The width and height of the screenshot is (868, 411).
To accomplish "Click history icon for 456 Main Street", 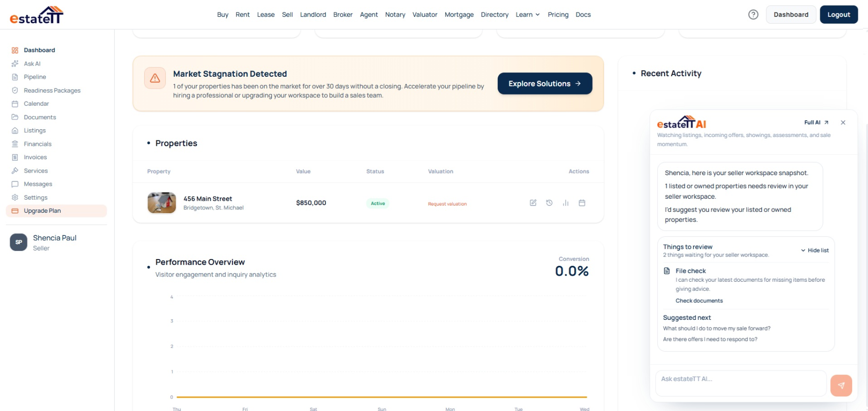I will (549, 203).
